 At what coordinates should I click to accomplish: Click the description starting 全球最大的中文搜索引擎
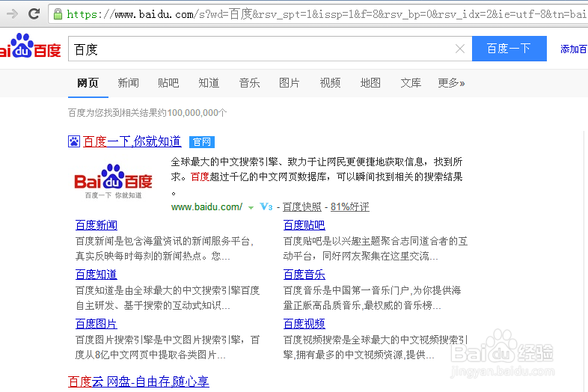pos(317,177)
